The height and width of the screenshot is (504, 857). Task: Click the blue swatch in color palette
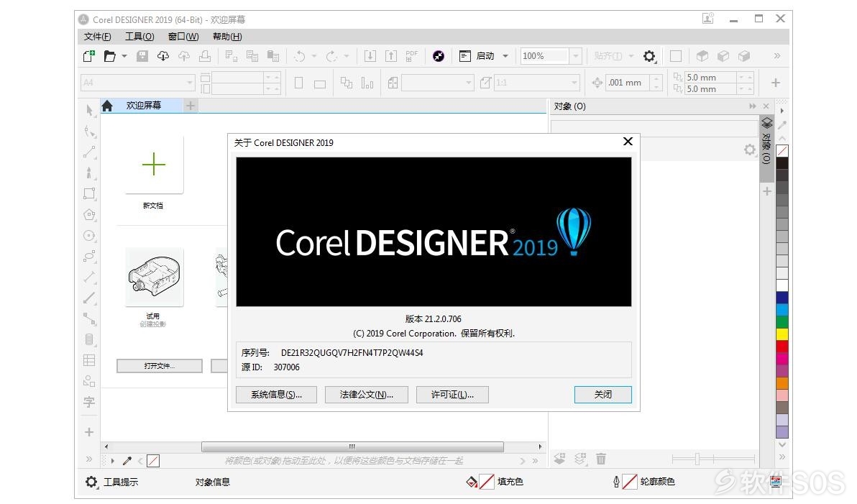pos(782,297)
